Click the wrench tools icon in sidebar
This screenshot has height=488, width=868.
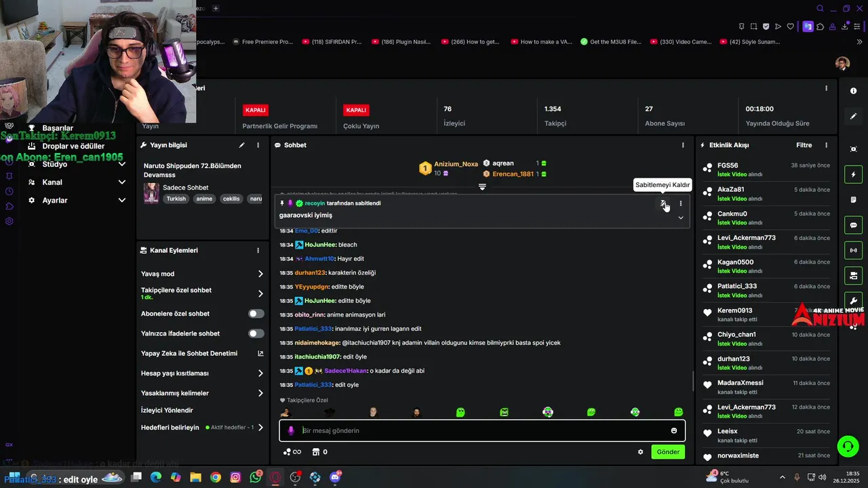point(853,301)
